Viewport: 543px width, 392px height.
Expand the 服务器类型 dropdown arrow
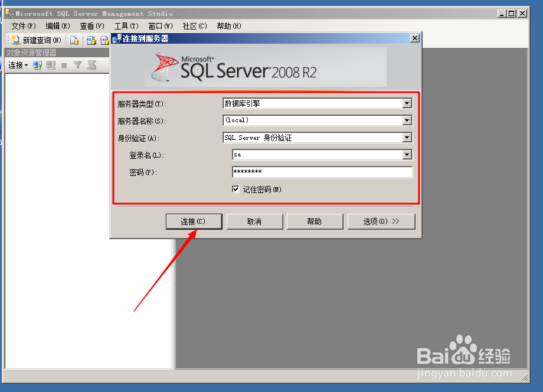(407, 103)
